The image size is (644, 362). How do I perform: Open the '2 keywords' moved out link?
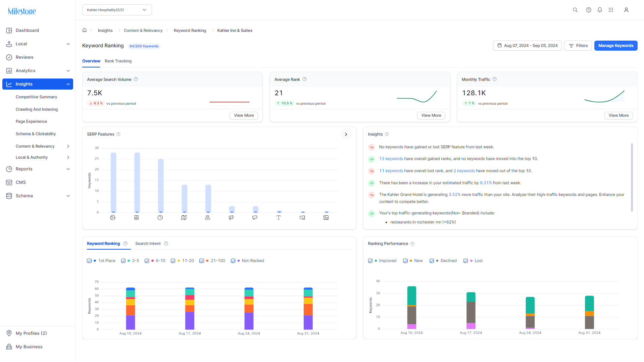pyautogui.click(x=464, y=171)
